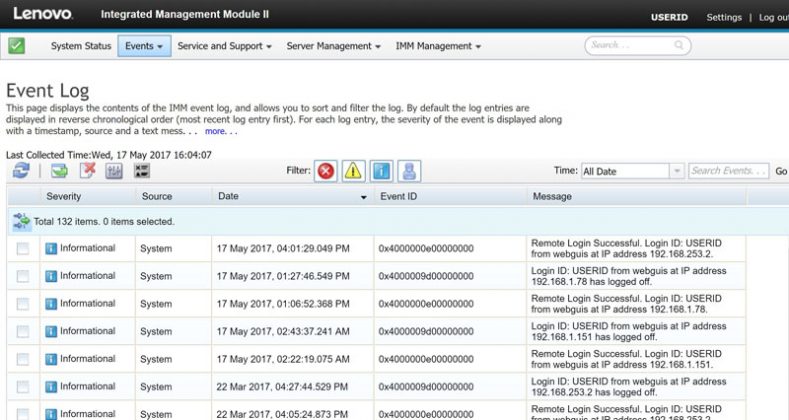This screenshot has width=789, height=420.
Task: Click Log out link
Action: [774, 17]
